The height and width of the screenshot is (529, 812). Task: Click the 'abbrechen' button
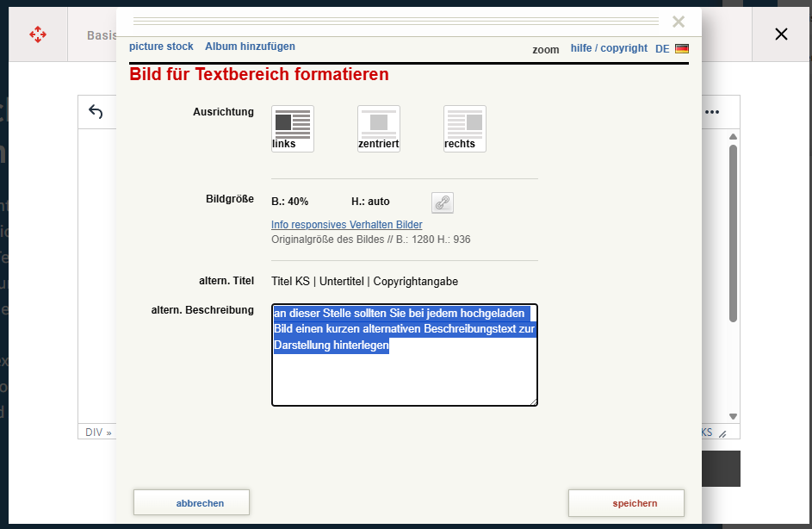(192, 502)
